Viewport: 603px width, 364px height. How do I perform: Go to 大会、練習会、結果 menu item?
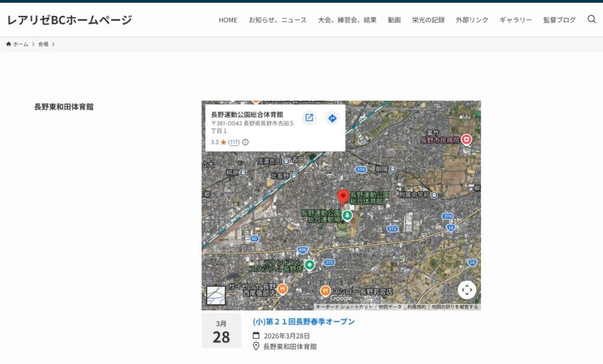coord(347,20)
